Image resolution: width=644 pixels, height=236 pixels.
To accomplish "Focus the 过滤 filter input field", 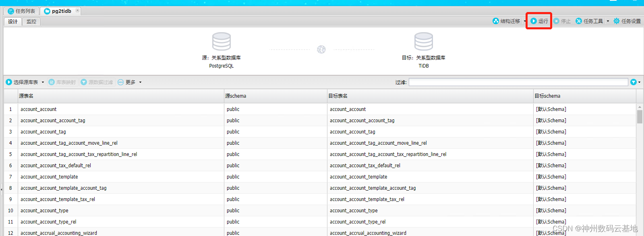I will (518, 82).
